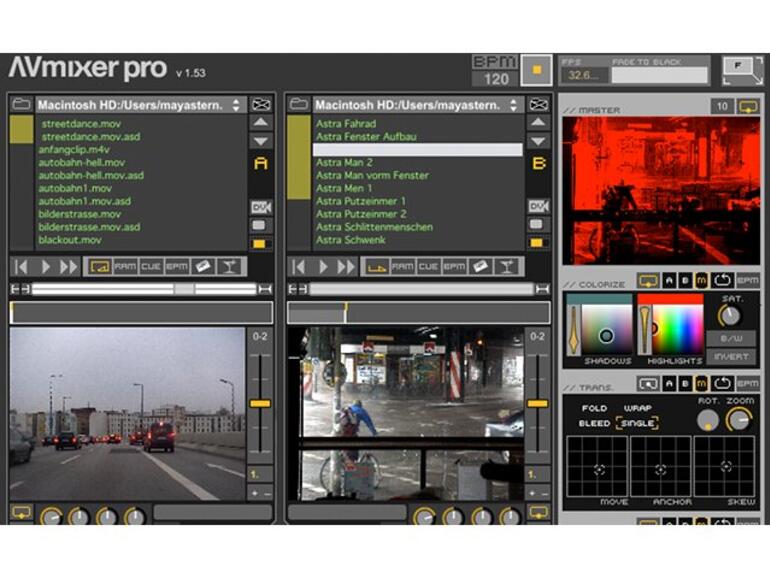Click the play button on deck A
The height and width of the screenshot is (578, 770).
pos(45,267)
